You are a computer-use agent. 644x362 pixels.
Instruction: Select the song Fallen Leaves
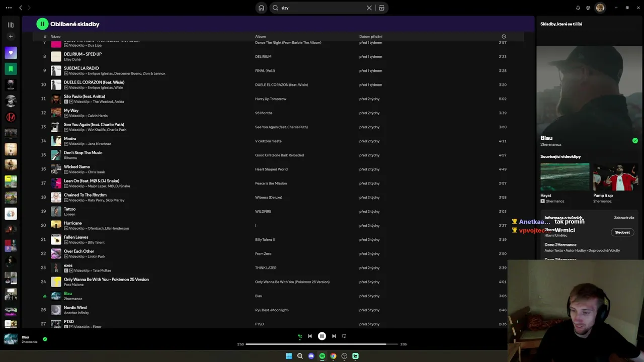(x=76, y=237)
